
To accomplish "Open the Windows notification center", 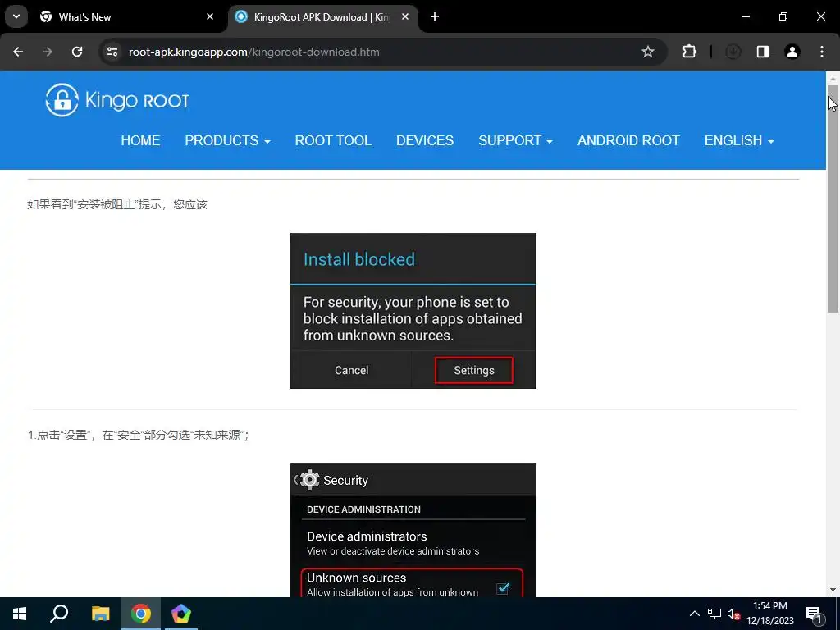I will click(815, 614).
